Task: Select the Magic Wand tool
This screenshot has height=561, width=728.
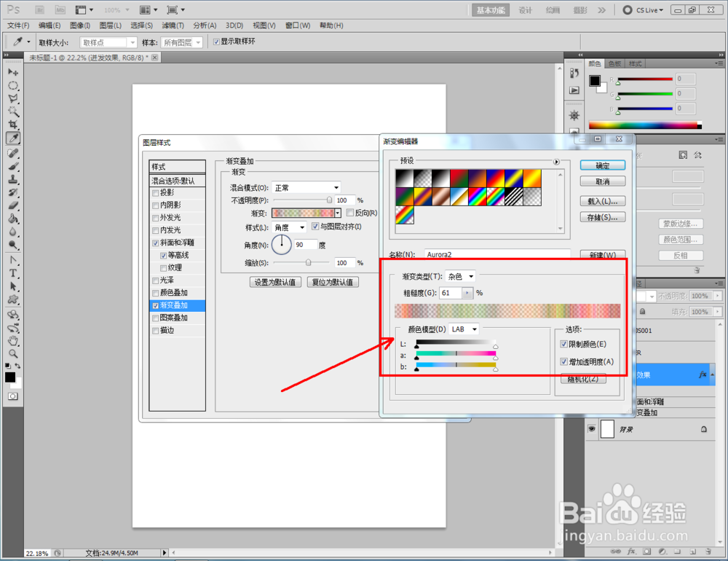Action: click(x=13, y=111)
